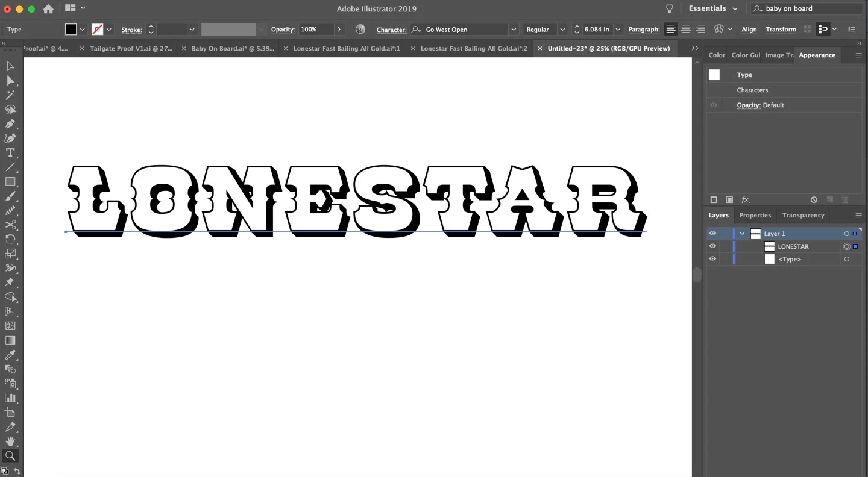The width and height of the screenshot is (868, 477).
Task: Select the Magic Wand tool
Action: 10,95
